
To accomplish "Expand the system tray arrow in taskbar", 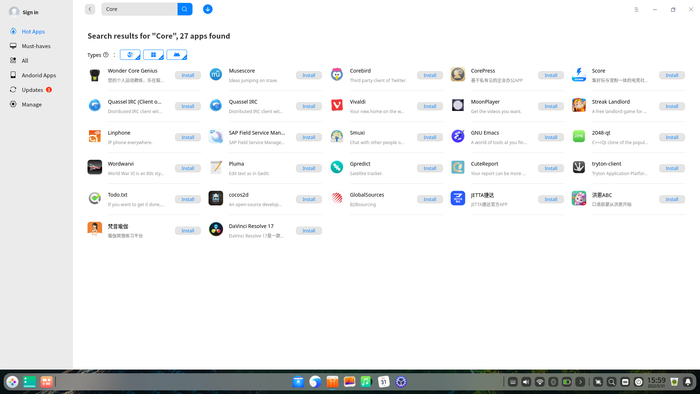I will pyautogui.click(x=580, y=382).
